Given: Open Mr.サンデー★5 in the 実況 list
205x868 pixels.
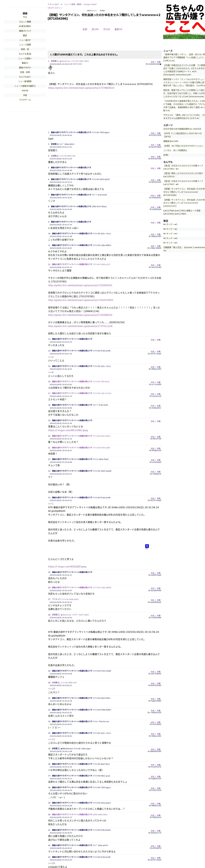Looking at the screenshot, I should pos(170,224).
